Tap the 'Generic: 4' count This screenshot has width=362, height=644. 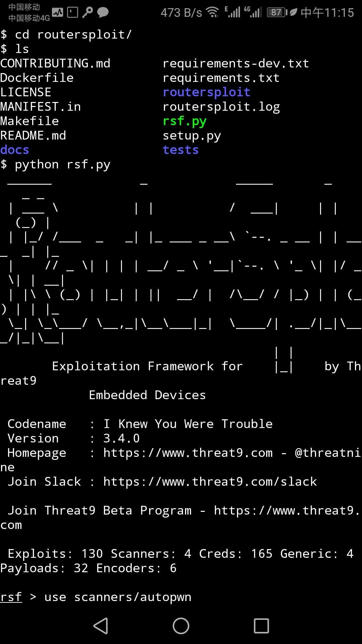[x=317, y=554]
